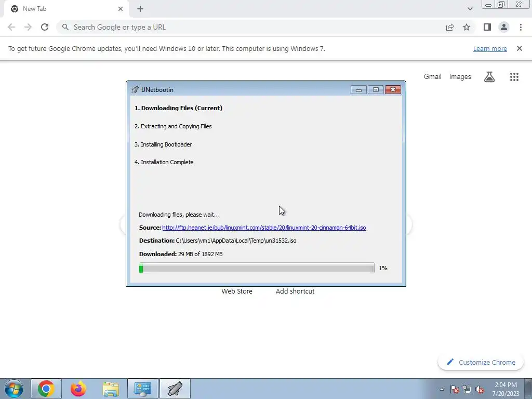Show hidden system tray icons
This screenshot has width=532, height=399.
(442, 389)
